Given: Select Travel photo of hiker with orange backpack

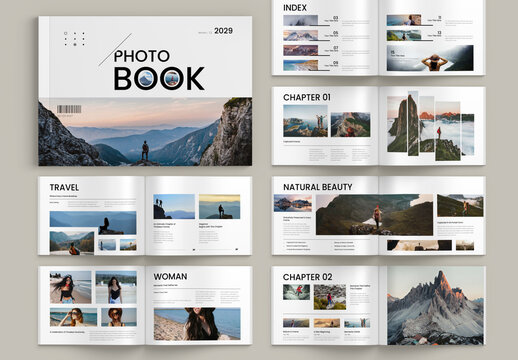Looking at the screenshot, I should (x=72, y=243).
